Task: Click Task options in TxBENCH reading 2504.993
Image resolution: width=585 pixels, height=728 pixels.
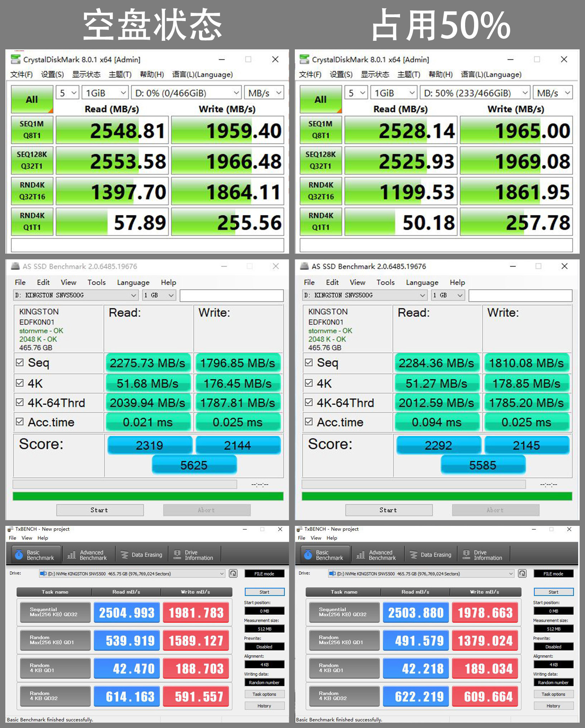Action: 264,694
